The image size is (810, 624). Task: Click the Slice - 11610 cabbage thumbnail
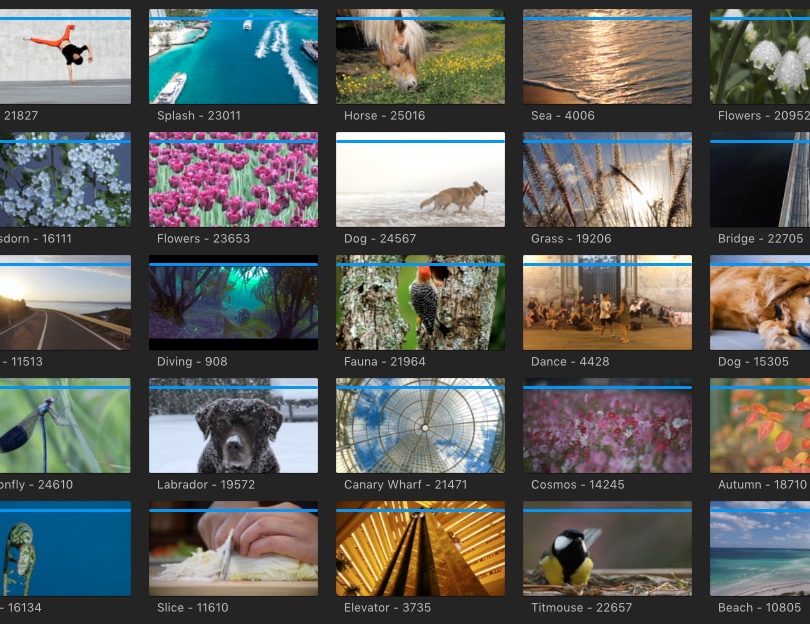(x=233, y=550)
